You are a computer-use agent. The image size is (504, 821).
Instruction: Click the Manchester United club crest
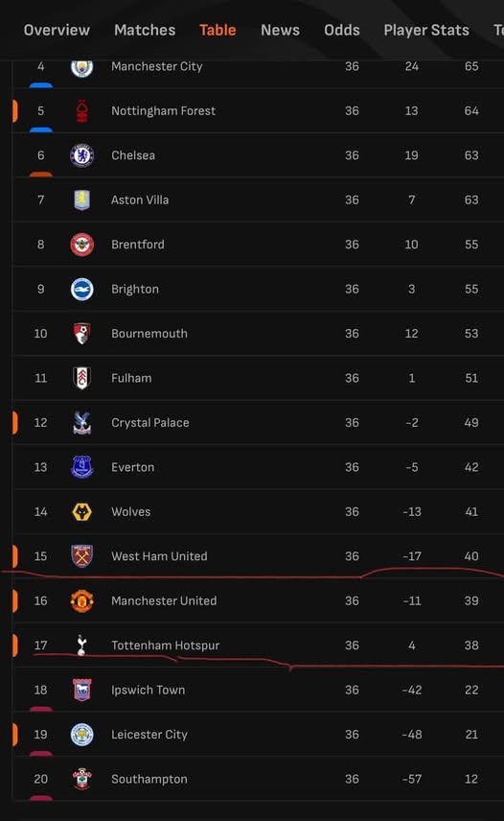pyautogui.click(x=82, y=600)
